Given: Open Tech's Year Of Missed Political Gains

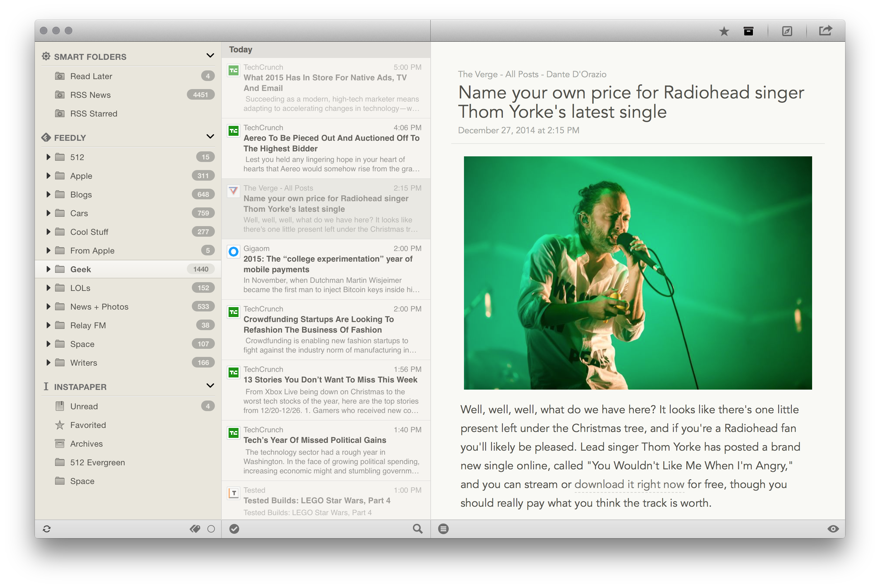Looking at the screenshot, I should 326,450.
